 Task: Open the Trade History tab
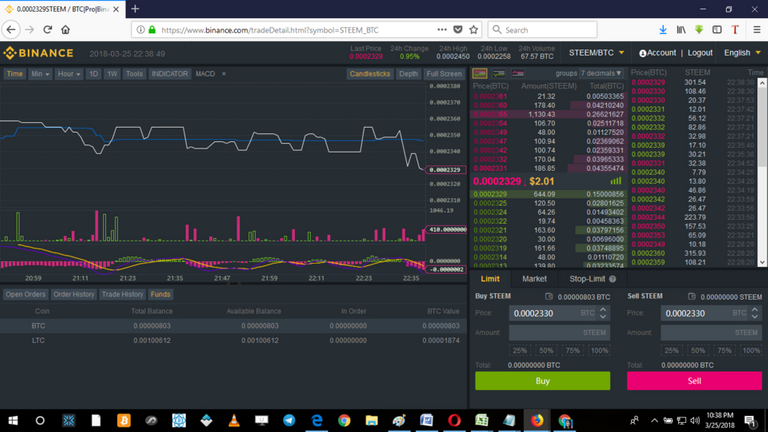[x=122, y=294]
